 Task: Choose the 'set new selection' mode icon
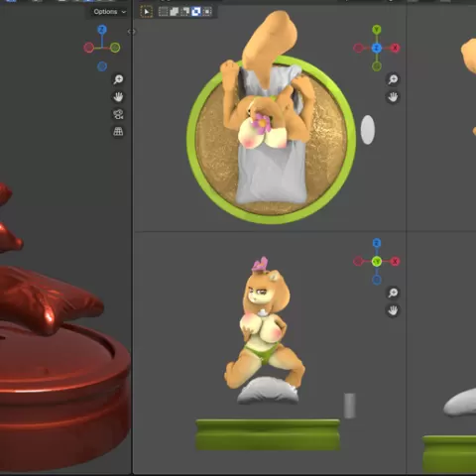point(163,12)
